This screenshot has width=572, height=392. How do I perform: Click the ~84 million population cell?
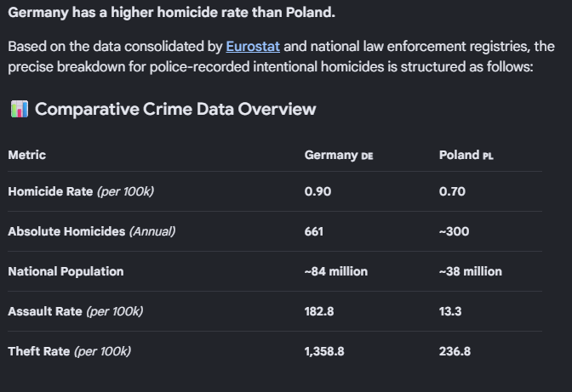[336, 271]
